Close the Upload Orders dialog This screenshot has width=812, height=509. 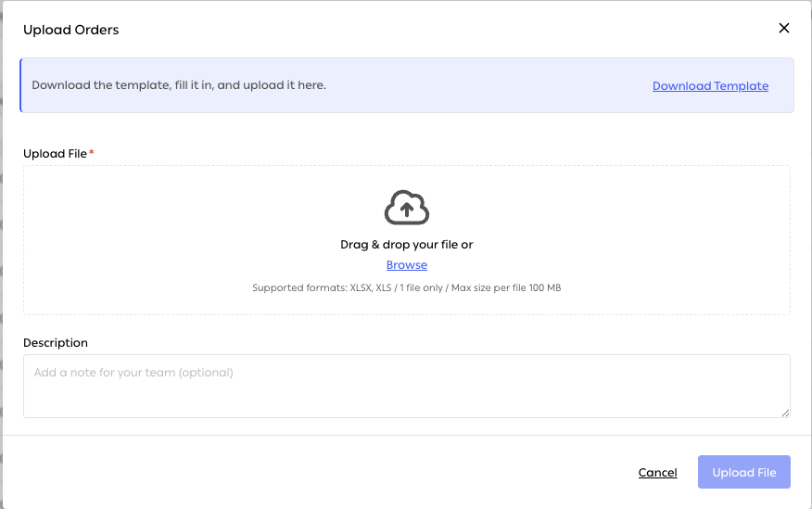(784, 28)
